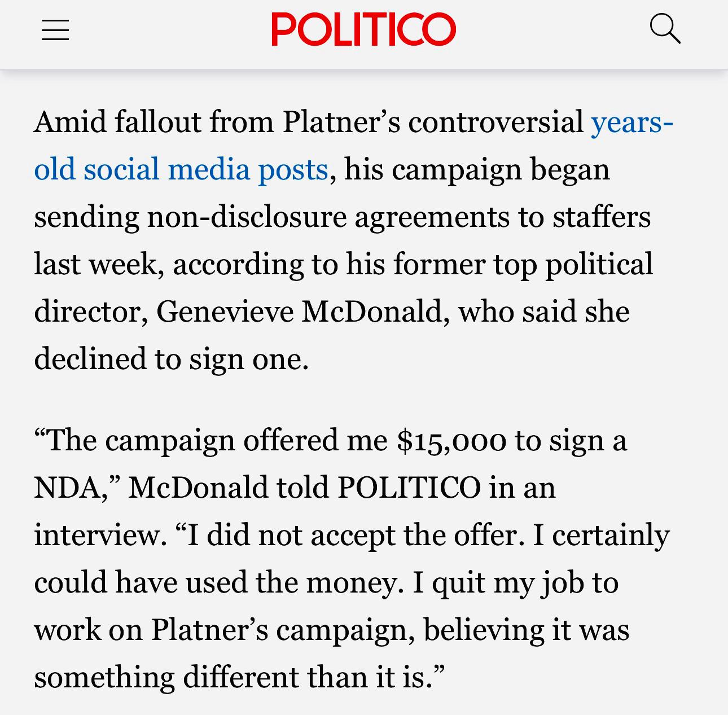Click the word 'NDA' in the quote

tap(67, 488)
